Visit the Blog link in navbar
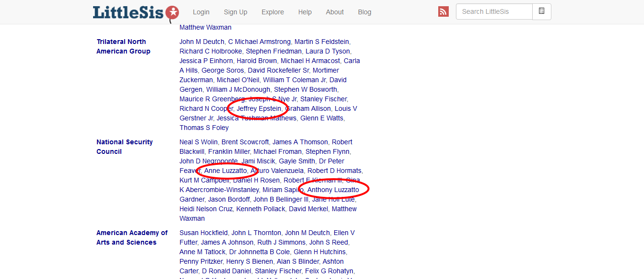 (x=365, y=12)
